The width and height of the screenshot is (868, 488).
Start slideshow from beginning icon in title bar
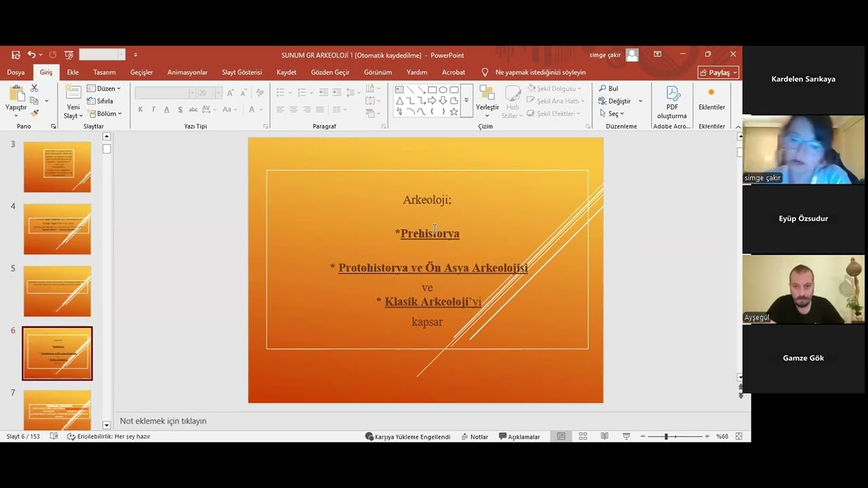pyautogui.click(x=68, y=55)
